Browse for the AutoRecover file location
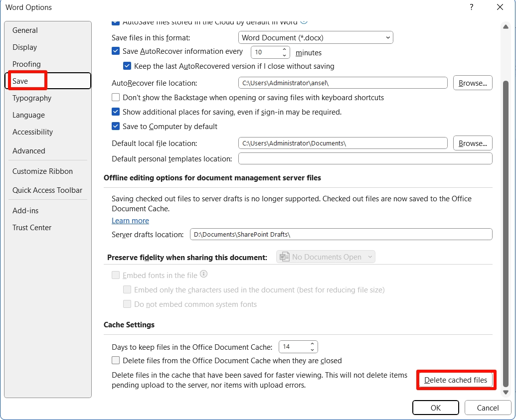 pos(472,83)
